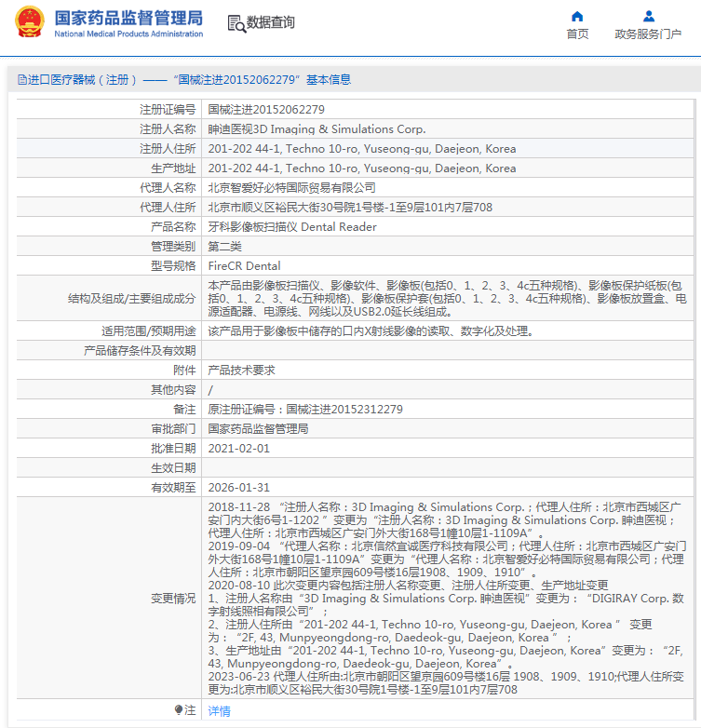The width and height of the screenshot is (701, 728).
Task: Click the 注册人住所 address value
Action: [x=362, y=149]
